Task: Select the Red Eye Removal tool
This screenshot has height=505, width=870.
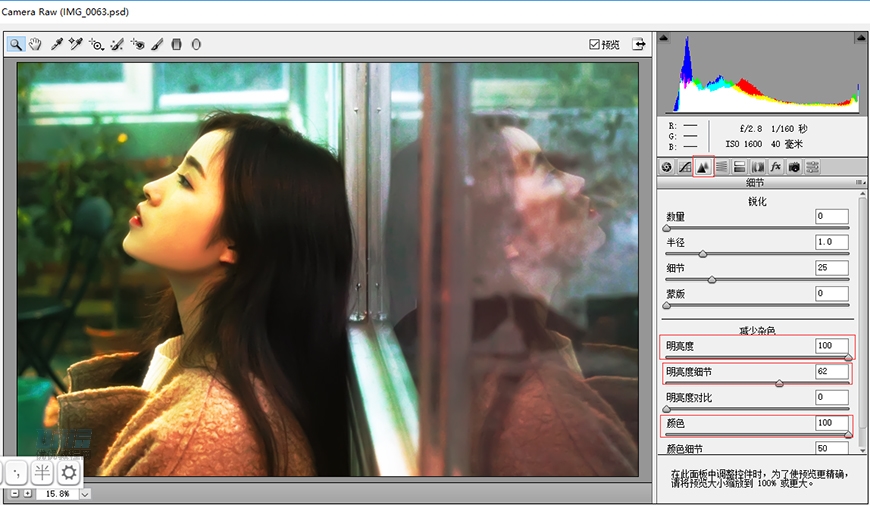Action: 137,44
